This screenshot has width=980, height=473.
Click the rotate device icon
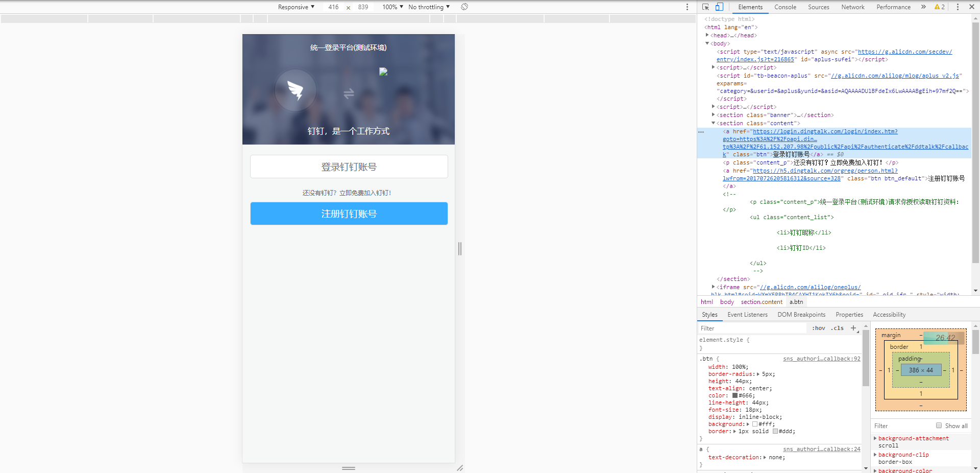point(464,7)
